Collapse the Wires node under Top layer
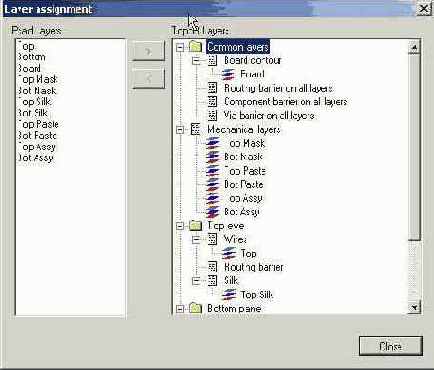434x370 pixels. (196, 239)
